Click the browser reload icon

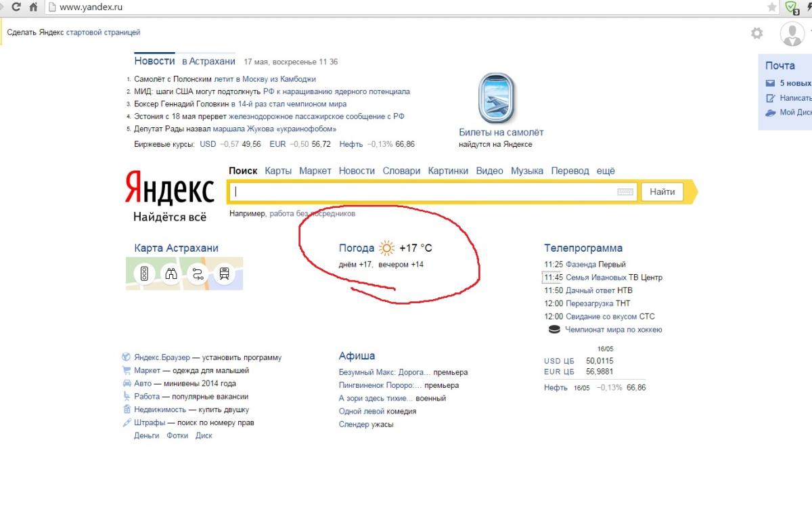[x=16, y=7]
